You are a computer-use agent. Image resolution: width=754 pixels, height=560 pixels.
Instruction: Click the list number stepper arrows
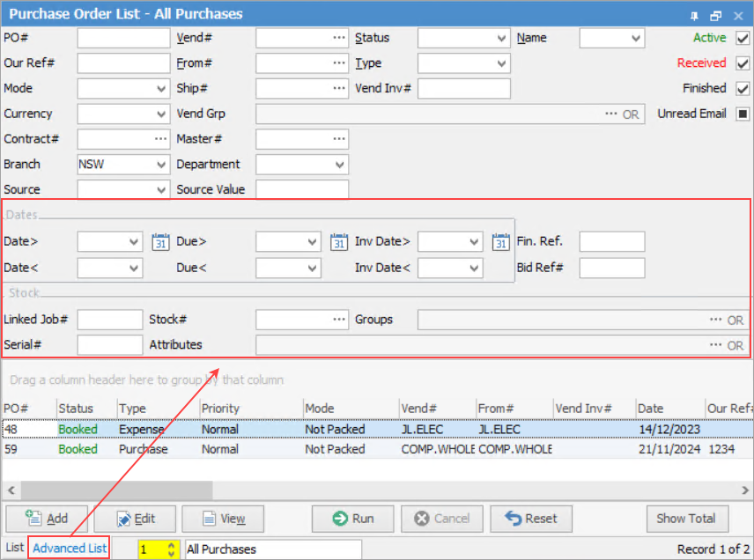pos(171,549)
